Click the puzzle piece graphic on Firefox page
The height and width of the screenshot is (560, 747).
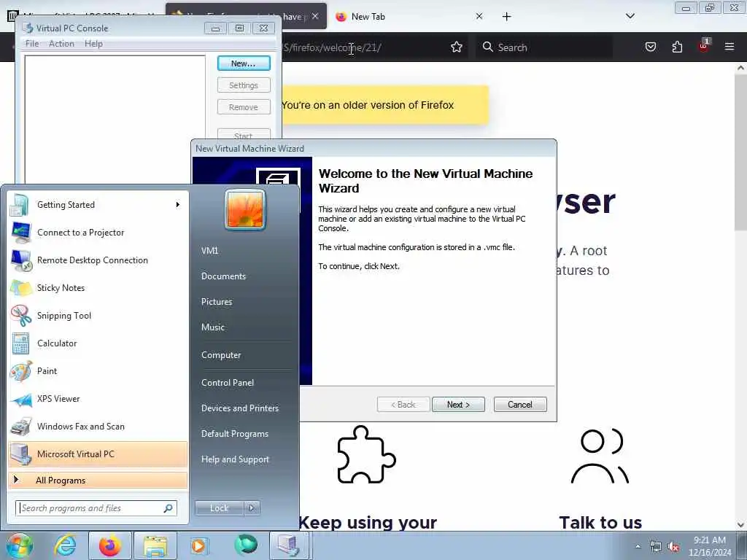[x=366, y=455]
